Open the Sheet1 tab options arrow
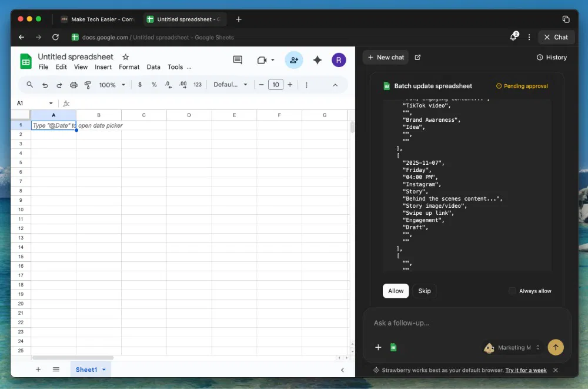588x389 pixels. tap(104, 370)
